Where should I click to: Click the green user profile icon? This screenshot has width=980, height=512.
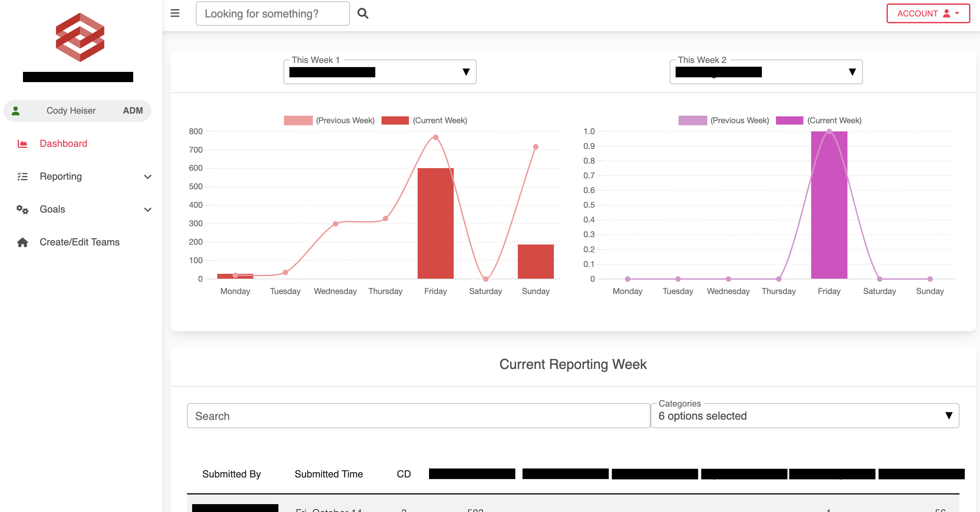(16, 111)
